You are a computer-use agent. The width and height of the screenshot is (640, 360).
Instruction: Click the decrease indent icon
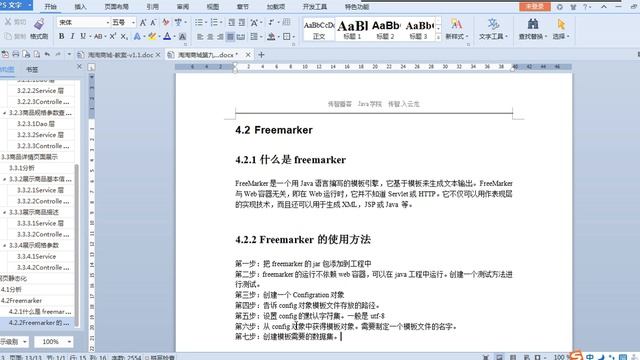coord(231,22)
